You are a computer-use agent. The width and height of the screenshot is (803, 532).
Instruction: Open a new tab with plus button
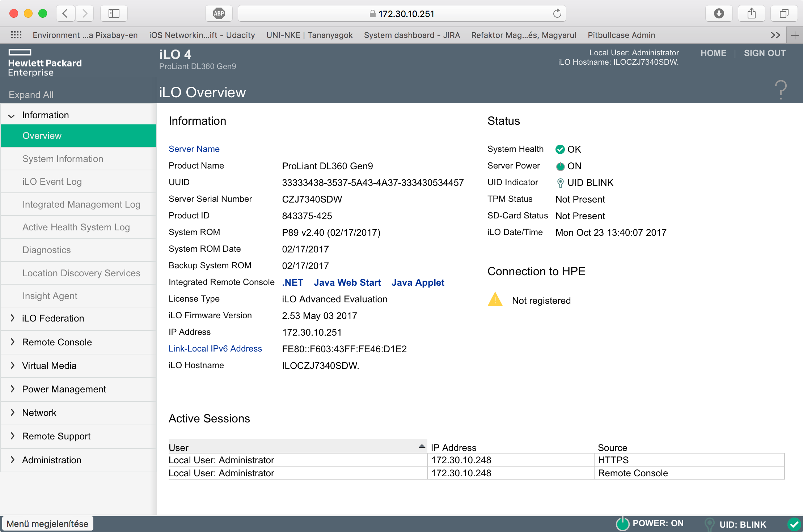(795, 35)
